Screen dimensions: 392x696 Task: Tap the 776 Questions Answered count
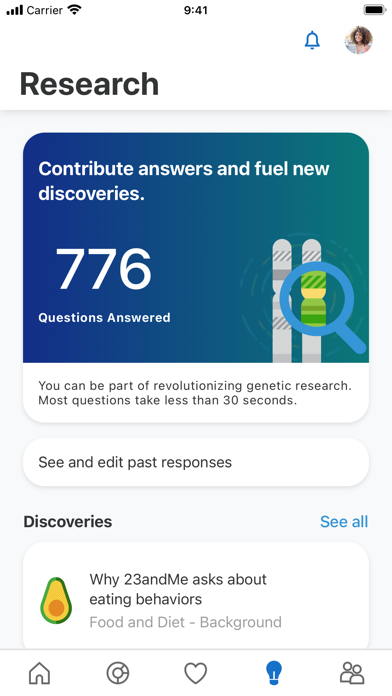104,284
